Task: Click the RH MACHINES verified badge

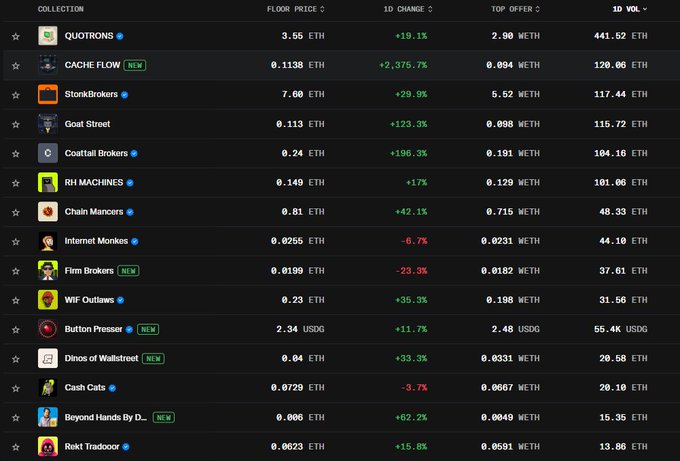Action: [x=130, y=183]
